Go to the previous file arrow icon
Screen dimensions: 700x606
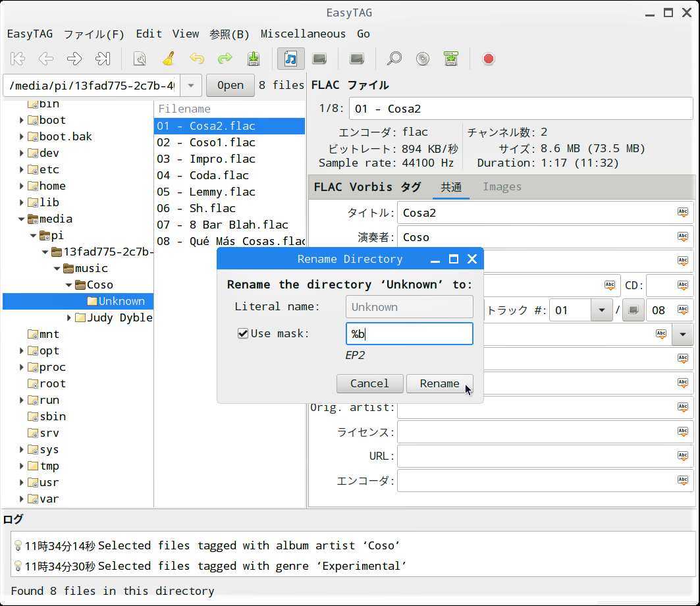[46, 59]
